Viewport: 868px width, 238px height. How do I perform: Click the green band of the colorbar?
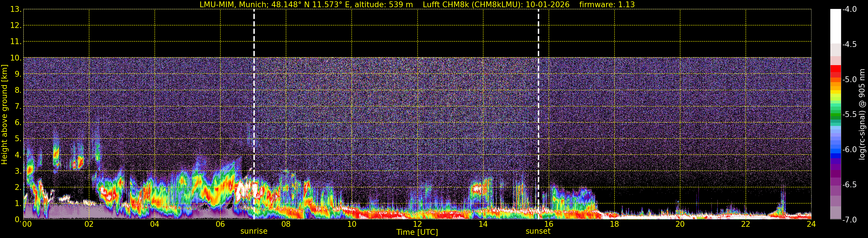tap(836, 115)
